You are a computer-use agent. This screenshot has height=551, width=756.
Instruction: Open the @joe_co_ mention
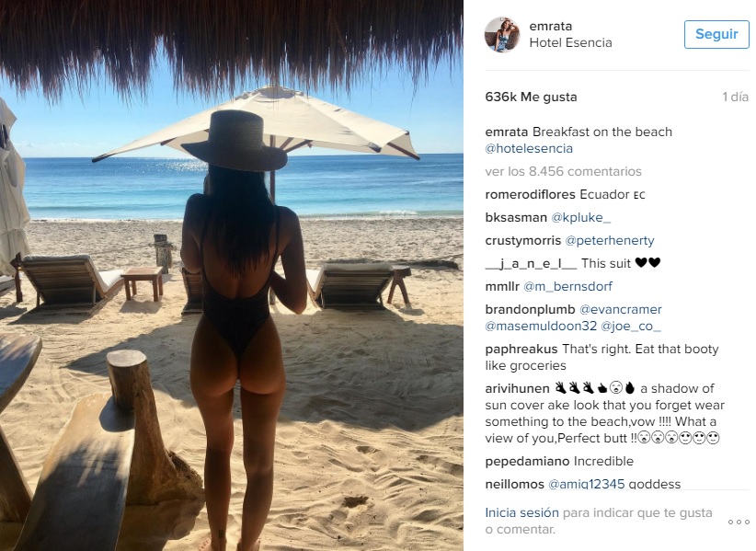[630, 326]
